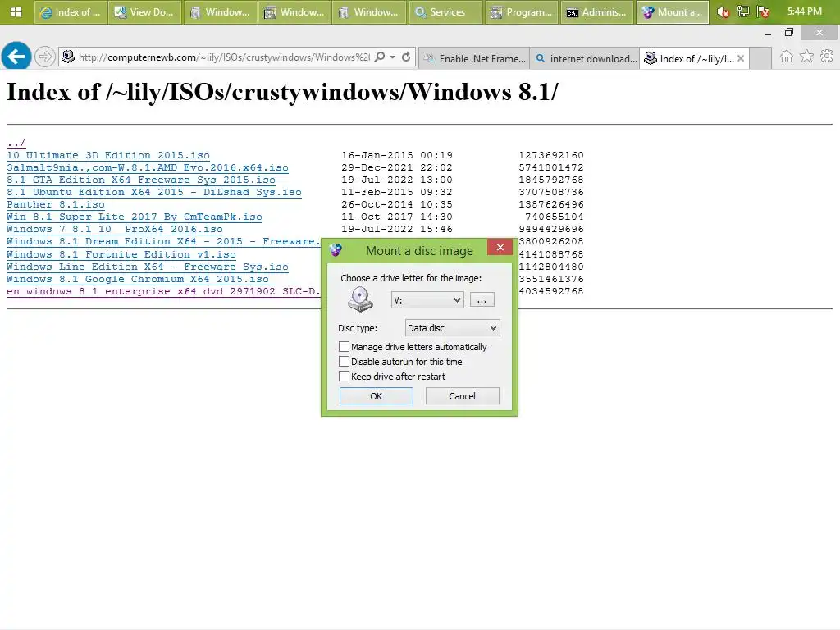Open Windows 7 8.1 10 ProX64 2016.iso link
Viewport: 840px width, 630px height.
tap(115, 230)
